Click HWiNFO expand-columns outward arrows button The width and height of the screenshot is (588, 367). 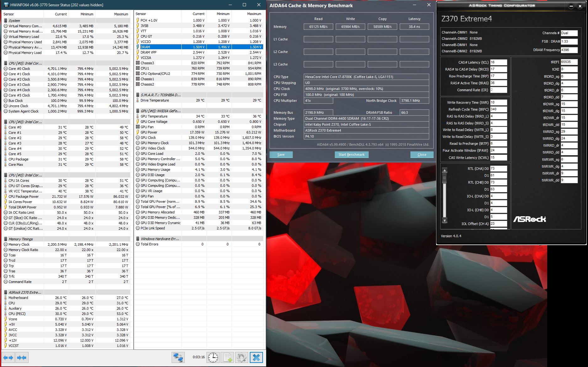click(x=8, y=357)
